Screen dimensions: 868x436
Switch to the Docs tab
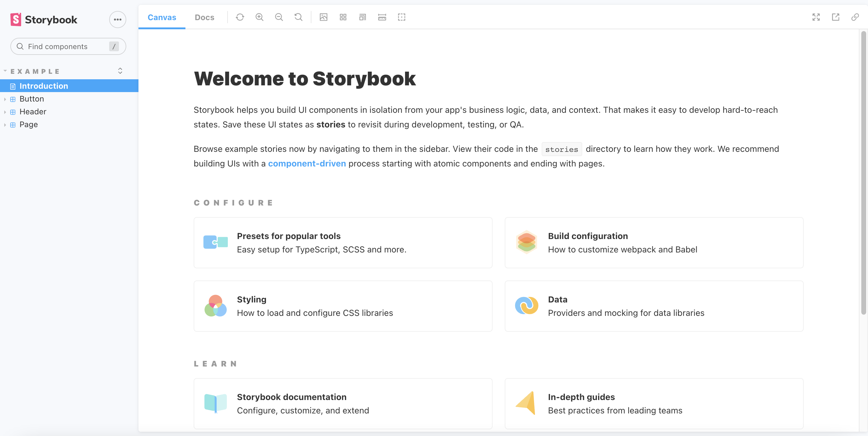pyautogui.click(x=205, y=17)
